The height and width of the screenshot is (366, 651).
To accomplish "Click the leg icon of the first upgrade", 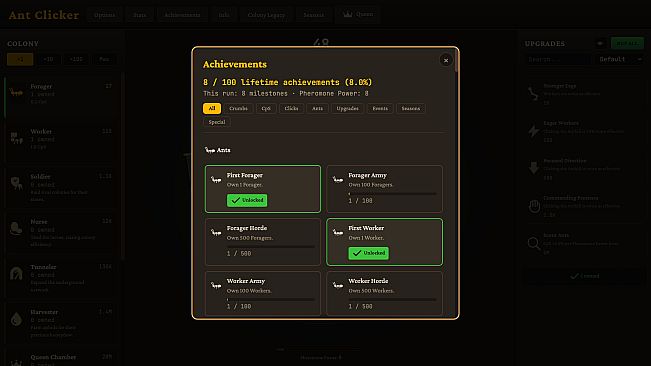I will coord(534,94).
